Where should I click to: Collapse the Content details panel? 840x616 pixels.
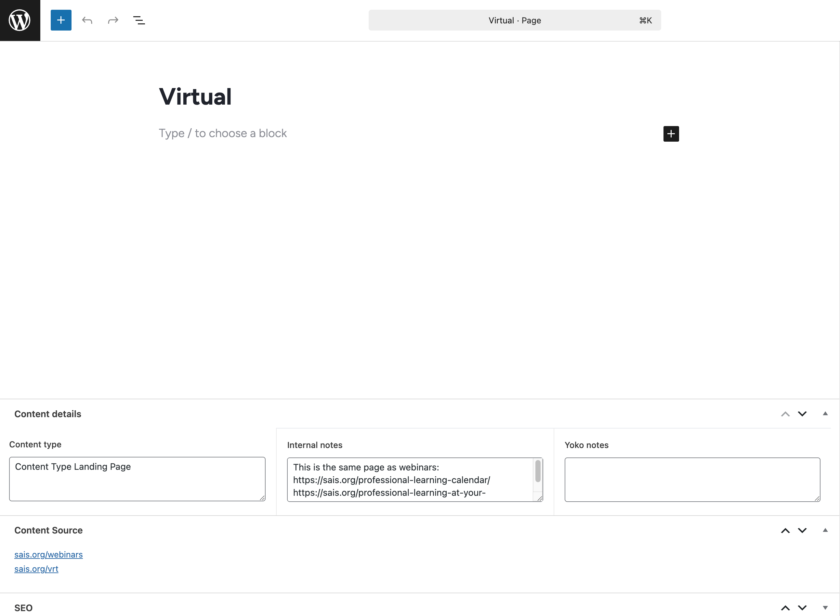pyautogui.click(x=825, y=414)
